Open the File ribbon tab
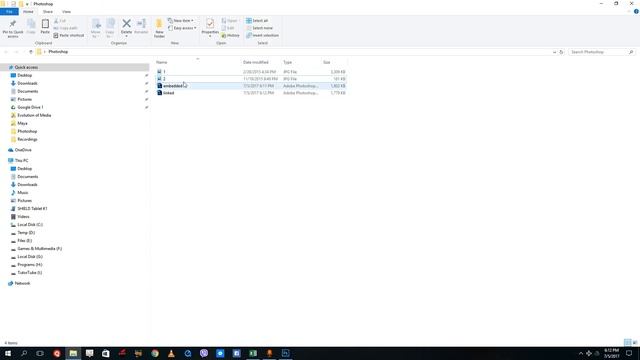 [x=9, y=12]
